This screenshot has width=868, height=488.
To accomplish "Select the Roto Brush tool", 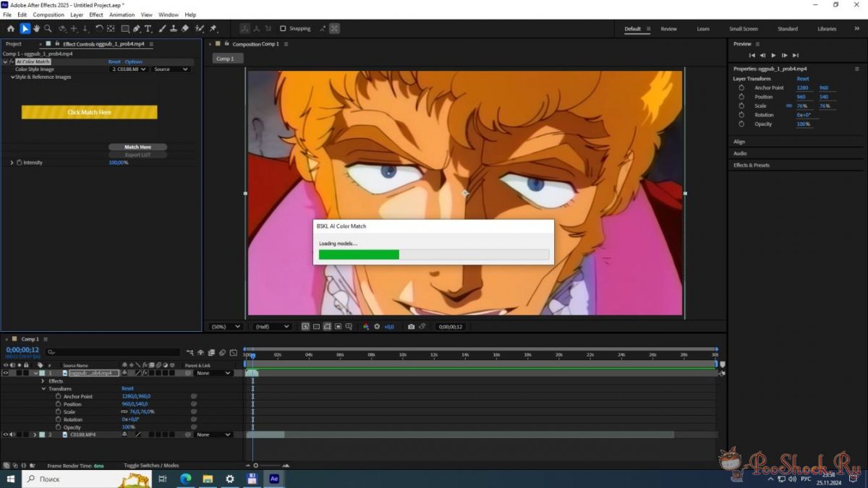I will pos(200,29).
